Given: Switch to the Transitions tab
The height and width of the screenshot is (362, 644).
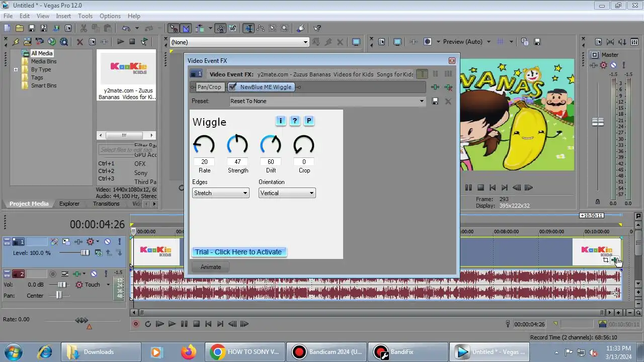Looking at the screenshot, I should [106, 204].
